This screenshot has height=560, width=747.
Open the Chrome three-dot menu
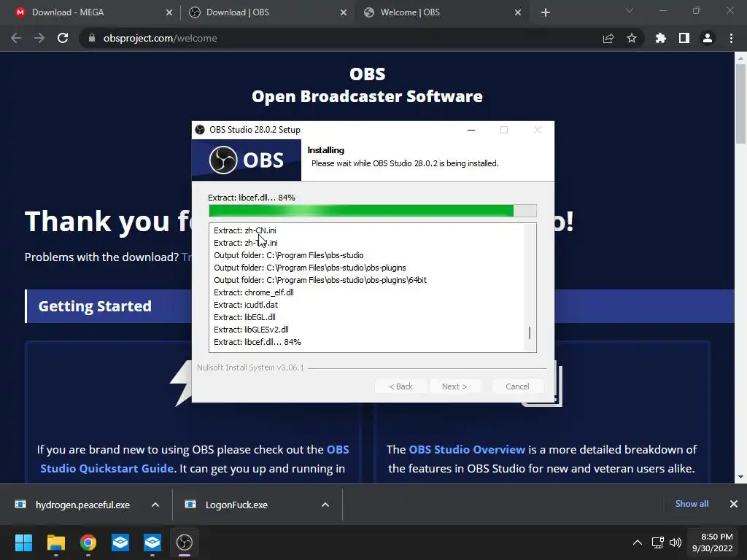click(x=731, y=38)
